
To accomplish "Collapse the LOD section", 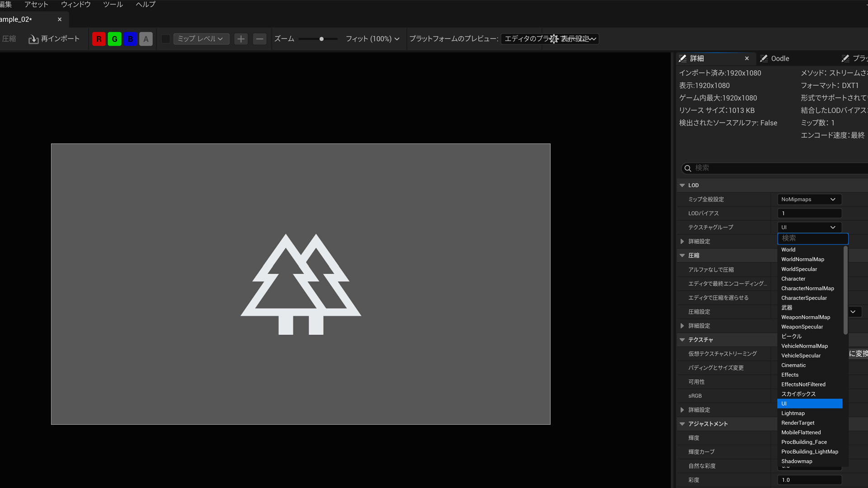I will tap(682, 185).
